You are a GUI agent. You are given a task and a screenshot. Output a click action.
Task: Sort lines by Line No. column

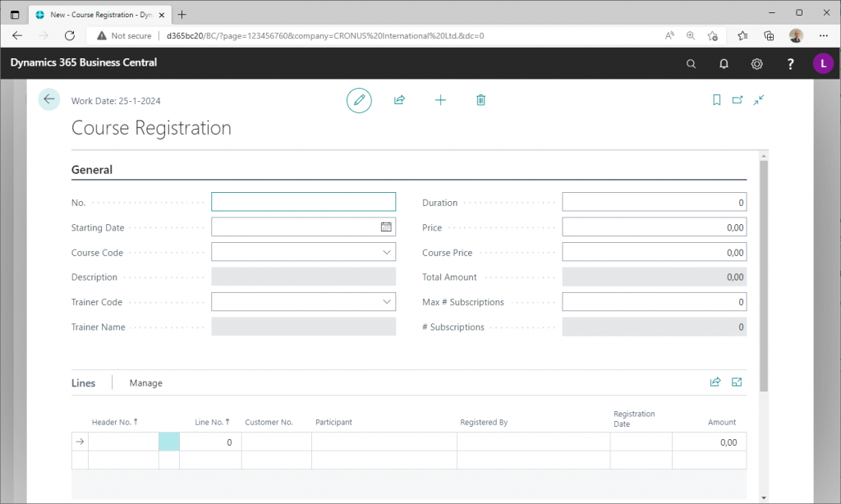pyautogui.click(x=213, y=422)
